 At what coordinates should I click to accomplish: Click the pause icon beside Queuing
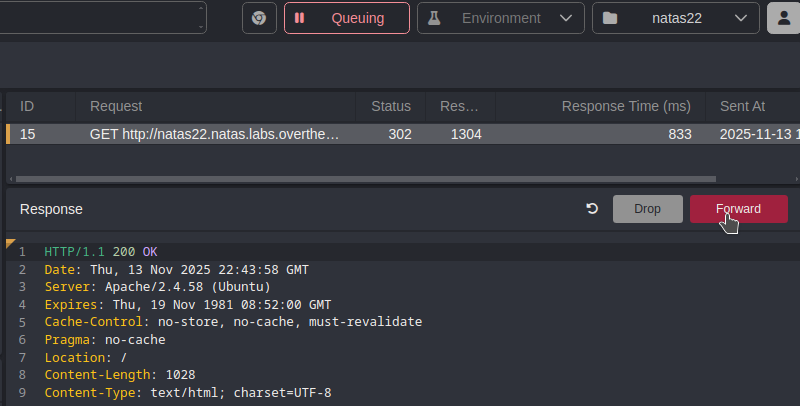300,18
